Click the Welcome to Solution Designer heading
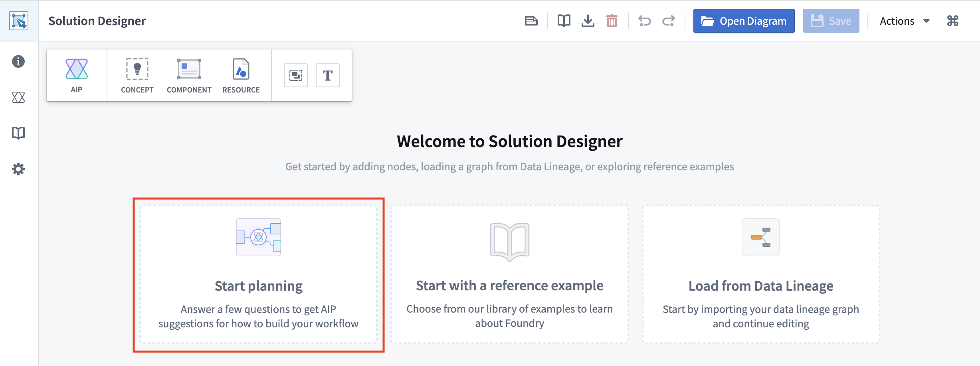The image size is (980, 366). click(x=510, y=142)
